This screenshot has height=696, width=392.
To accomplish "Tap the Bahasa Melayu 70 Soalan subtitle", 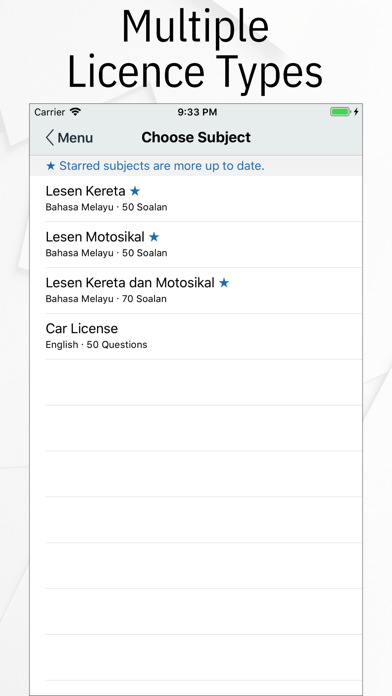I will coord(106,299).
